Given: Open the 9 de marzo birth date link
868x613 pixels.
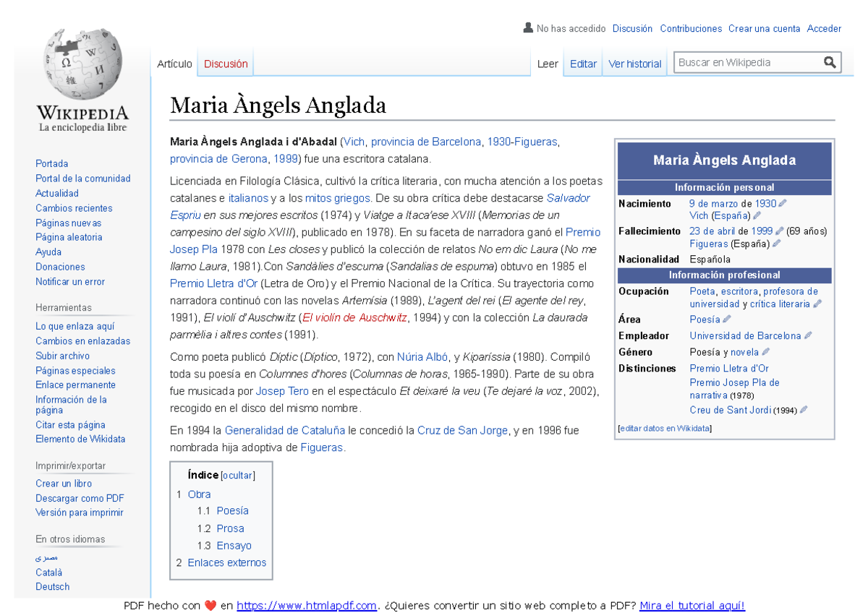Looking at the screenshot, I should click(714, 204).
